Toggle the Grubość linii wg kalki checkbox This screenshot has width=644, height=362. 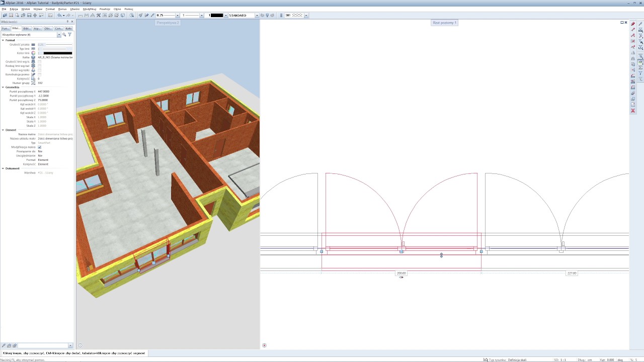40,62
